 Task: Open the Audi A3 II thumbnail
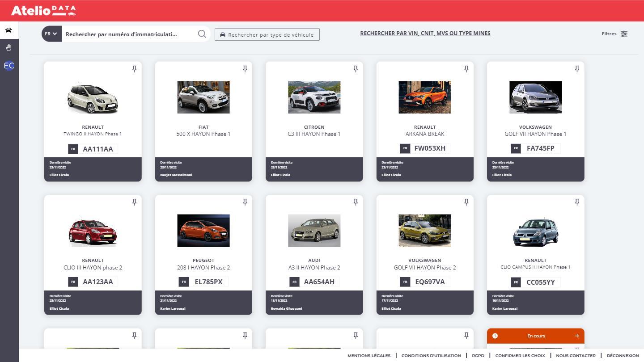(314, 231)
